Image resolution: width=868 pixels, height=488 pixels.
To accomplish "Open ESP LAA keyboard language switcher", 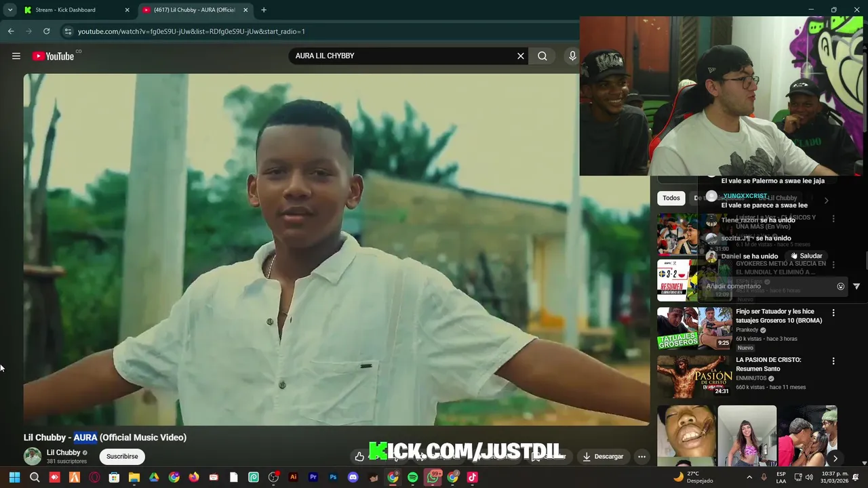I will tap(781, 477).
